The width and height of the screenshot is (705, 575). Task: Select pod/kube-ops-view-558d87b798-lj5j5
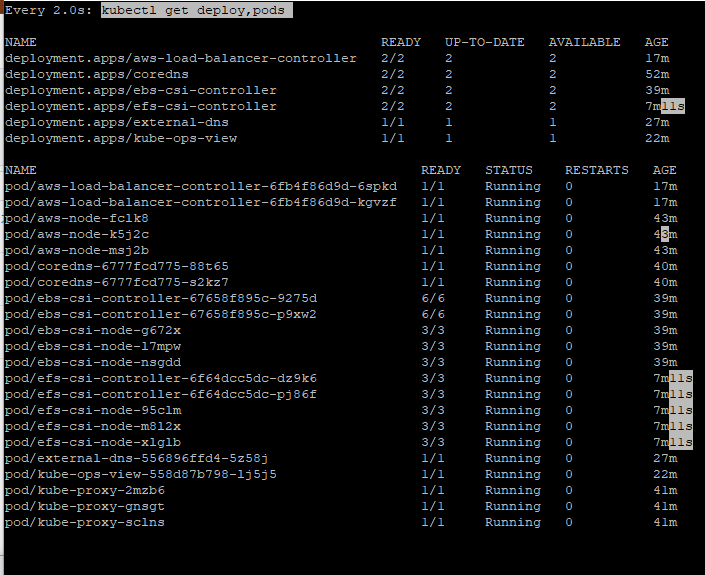point(141,475)
